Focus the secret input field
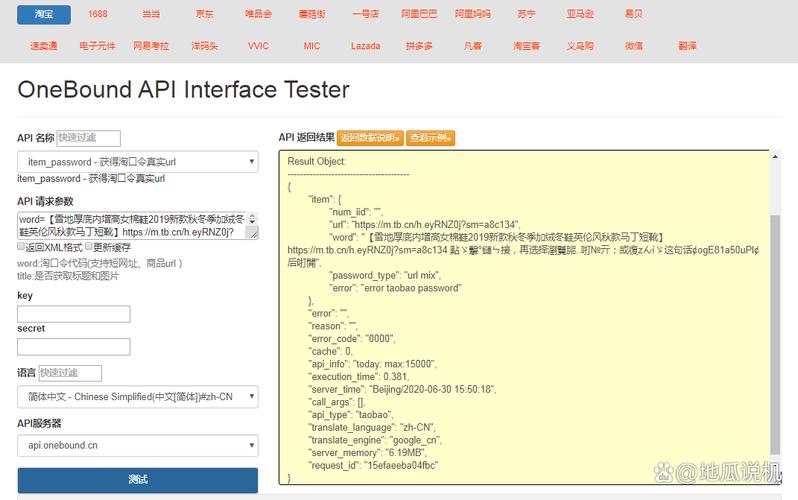This screenshot has width=798, height=500. pos(74,347)
